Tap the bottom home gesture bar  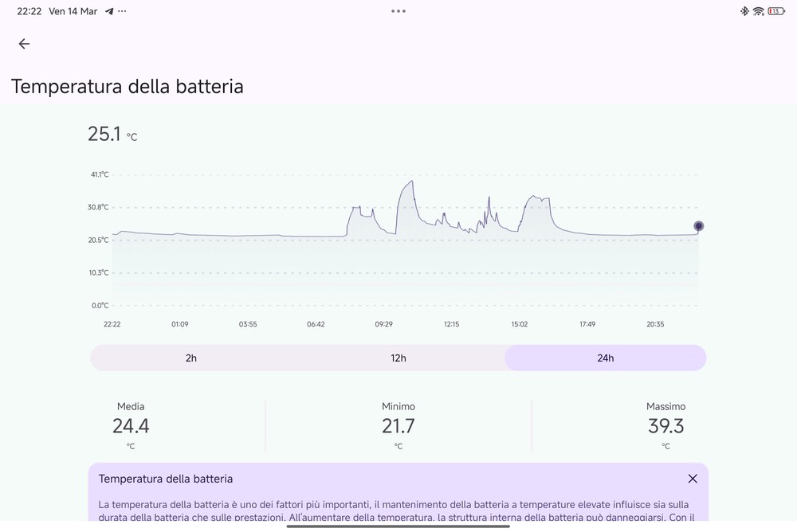398,526
